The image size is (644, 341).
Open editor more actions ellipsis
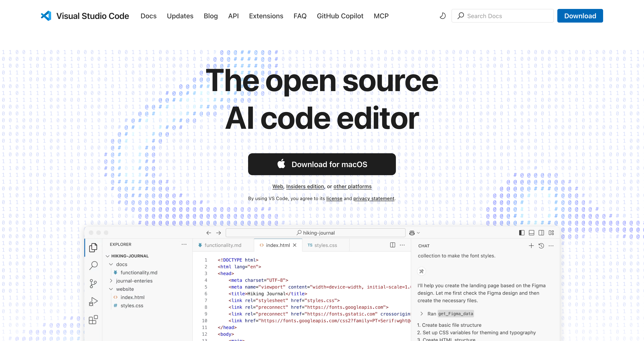[402, 245]
